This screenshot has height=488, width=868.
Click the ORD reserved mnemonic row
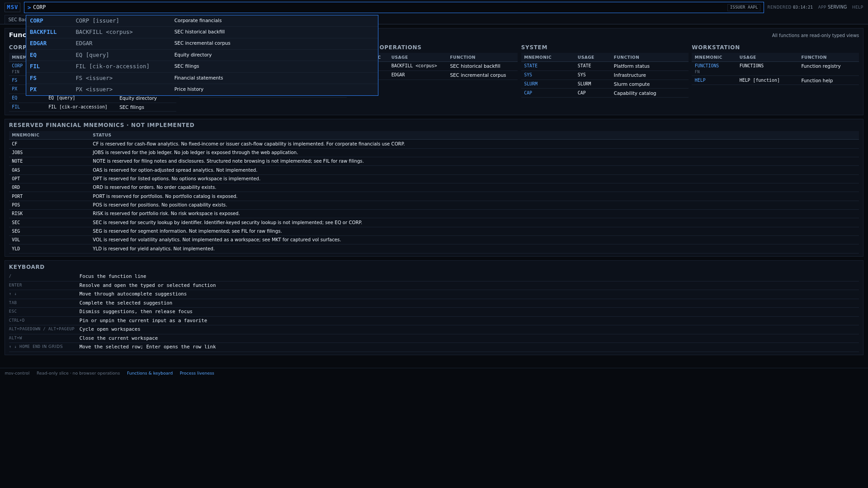pos(434,188)
